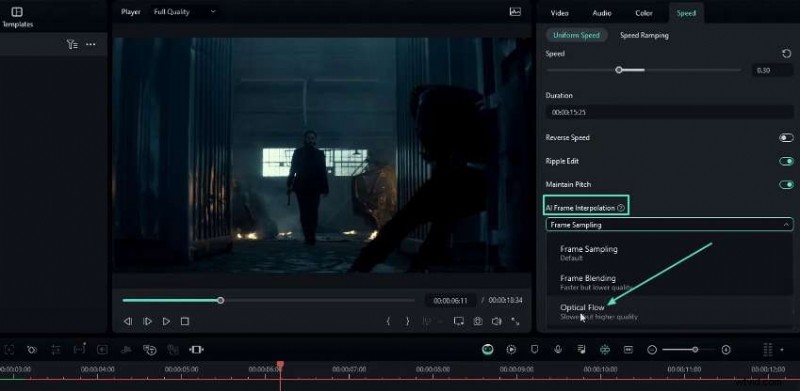Open AI Frame Interpolation help question mark
The height and width of the screenshot is (391, 800).
tap(621, 208)
